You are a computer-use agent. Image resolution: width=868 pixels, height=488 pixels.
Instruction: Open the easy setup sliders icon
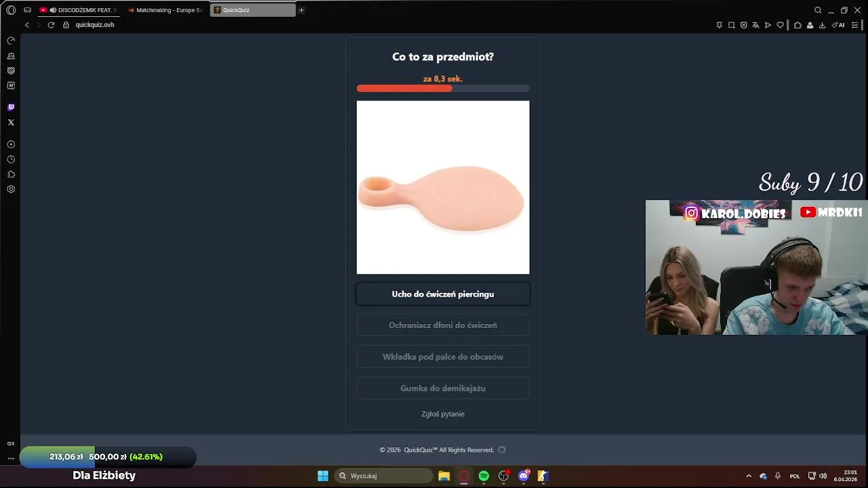(855, 25)
